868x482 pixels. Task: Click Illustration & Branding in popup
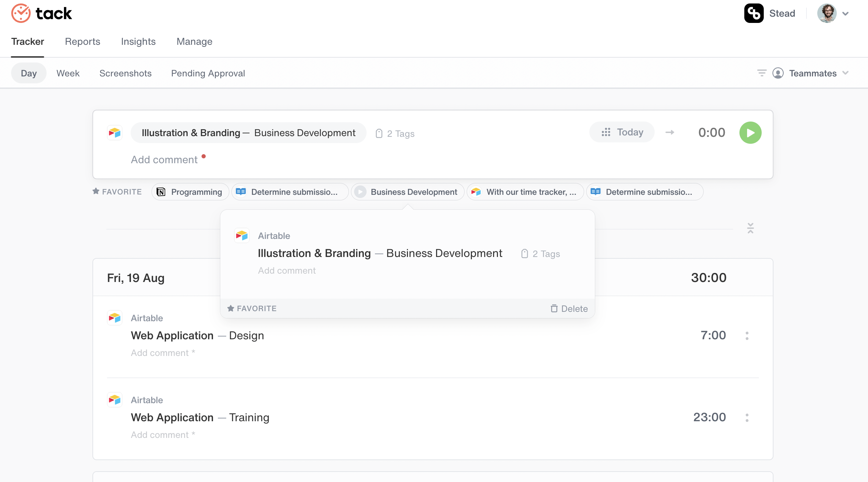[314, 253]
